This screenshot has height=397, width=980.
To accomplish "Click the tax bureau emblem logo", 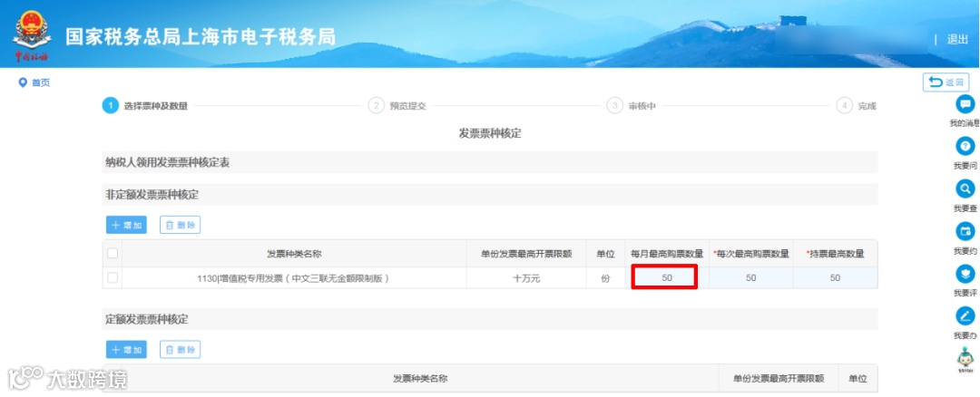I will click(x=31, y=36).
